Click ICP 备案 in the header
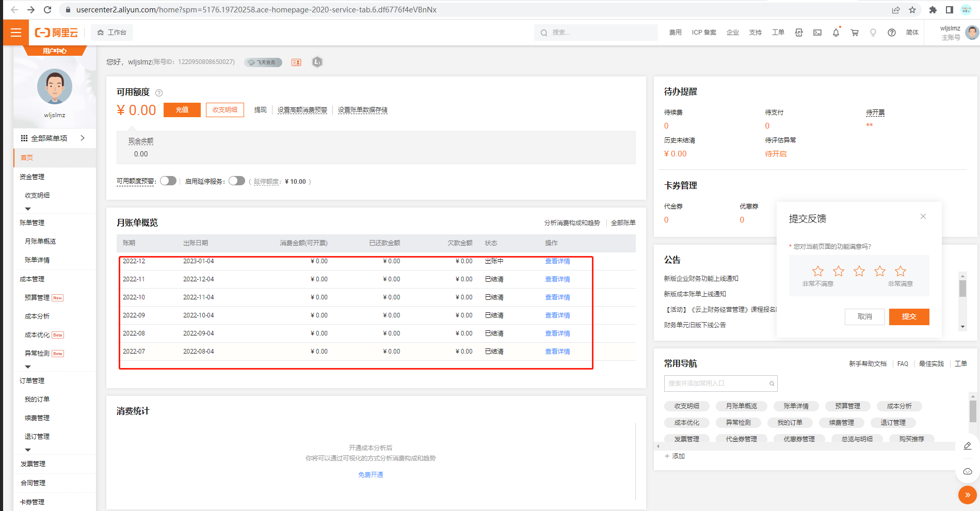This screenshot has height=511, width=980. coord(704,33)
